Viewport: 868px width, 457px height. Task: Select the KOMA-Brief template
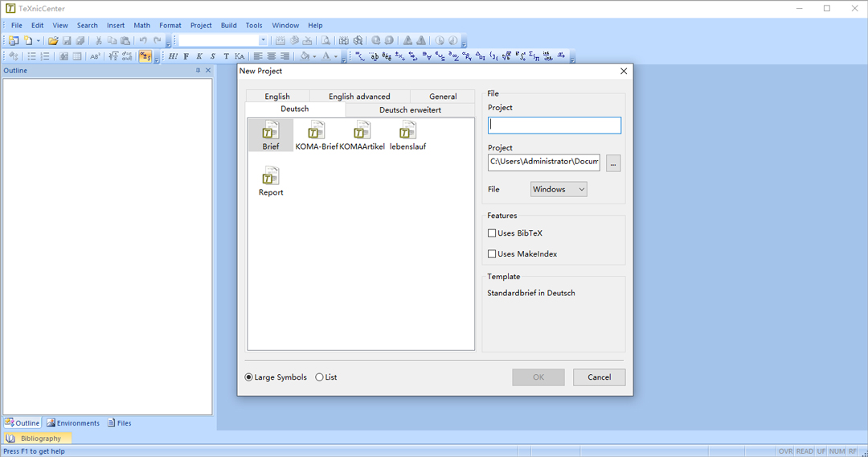[316, 136]
